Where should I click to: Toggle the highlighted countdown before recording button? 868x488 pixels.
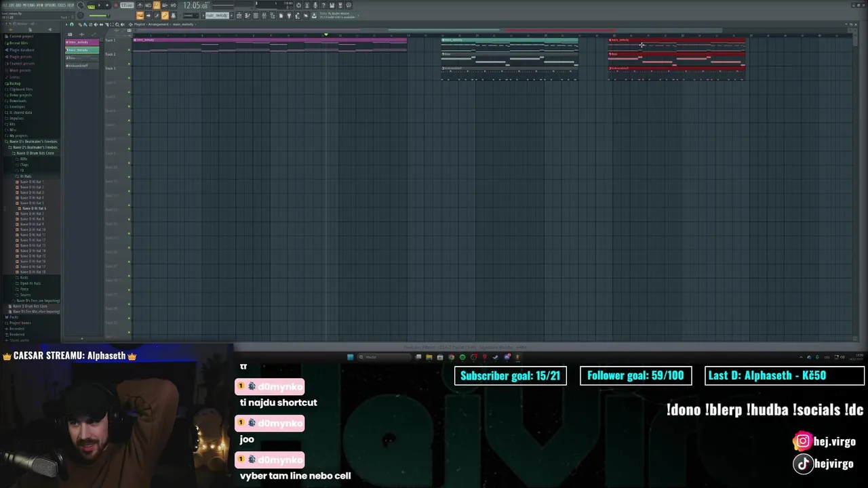click(x=156, y=5)
